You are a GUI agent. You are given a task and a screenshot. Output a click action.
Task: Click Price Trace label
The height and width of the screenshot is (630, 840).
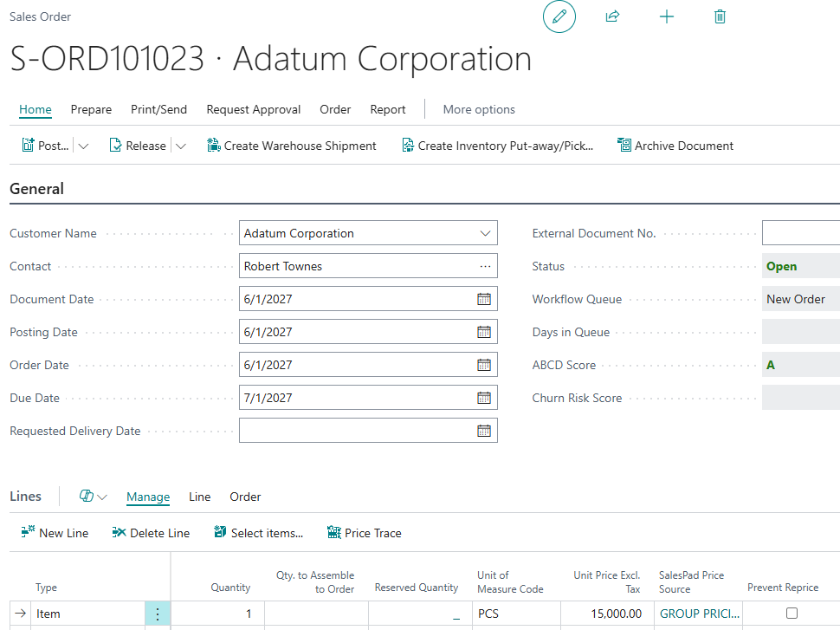pyautogui.click(x=373, y=533)
